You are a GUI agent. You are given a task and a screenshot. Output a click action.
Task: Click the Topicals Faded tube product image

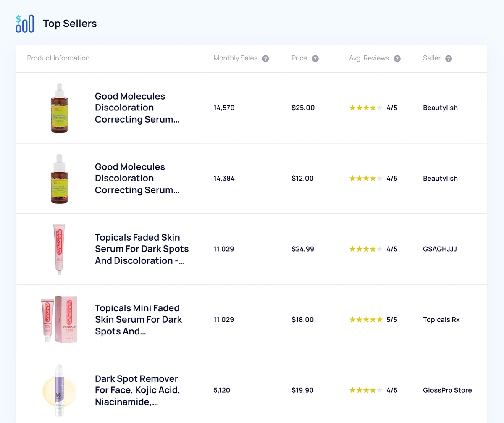pos(59,249)
